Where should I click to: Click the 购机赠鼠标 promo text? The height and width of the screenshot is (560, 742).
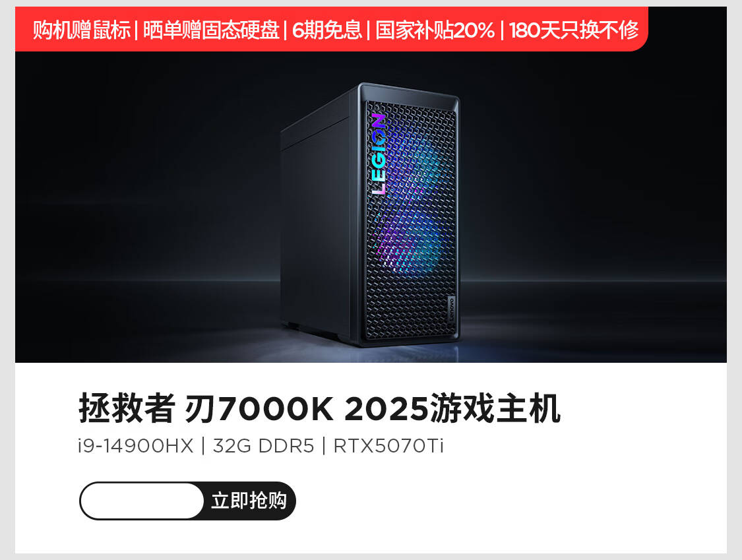pos(81,30)
